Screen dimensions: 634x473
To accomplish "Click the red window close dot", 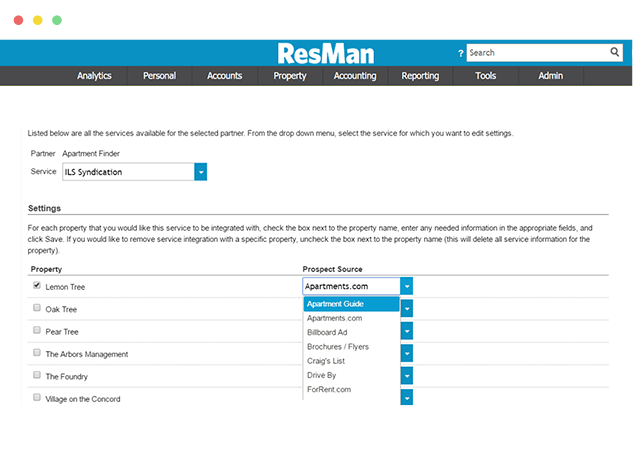I will pyautogui.click(x=18, y=20).
